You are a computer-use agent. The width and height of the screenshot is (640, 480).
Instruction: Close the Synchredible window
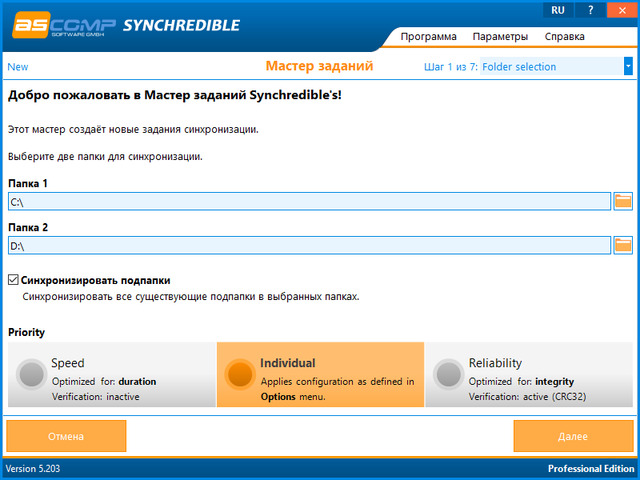(x=622, y=10)
